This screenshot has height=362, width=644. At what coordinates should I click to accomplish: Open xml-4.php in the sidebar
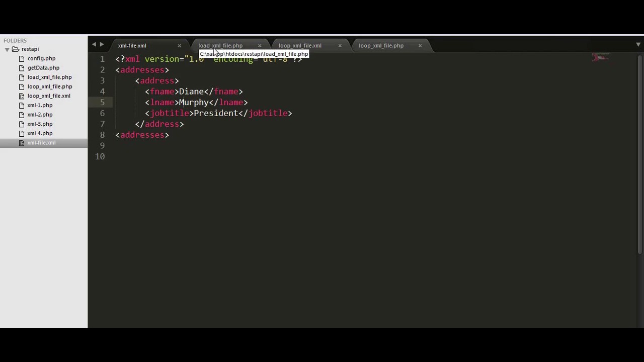[40, 133]
